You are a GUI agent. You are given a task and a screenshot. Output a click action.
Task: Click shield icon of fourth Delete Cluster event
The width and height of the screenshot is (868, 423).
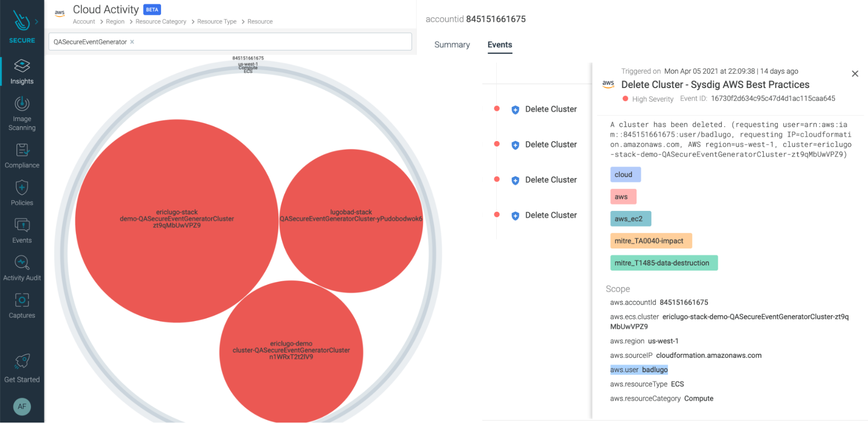515,216
